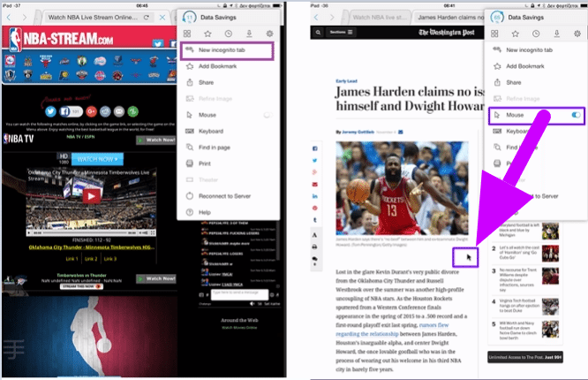Go forward in the right browser window
The image size is (588, 380).
[x=332, y=18]
